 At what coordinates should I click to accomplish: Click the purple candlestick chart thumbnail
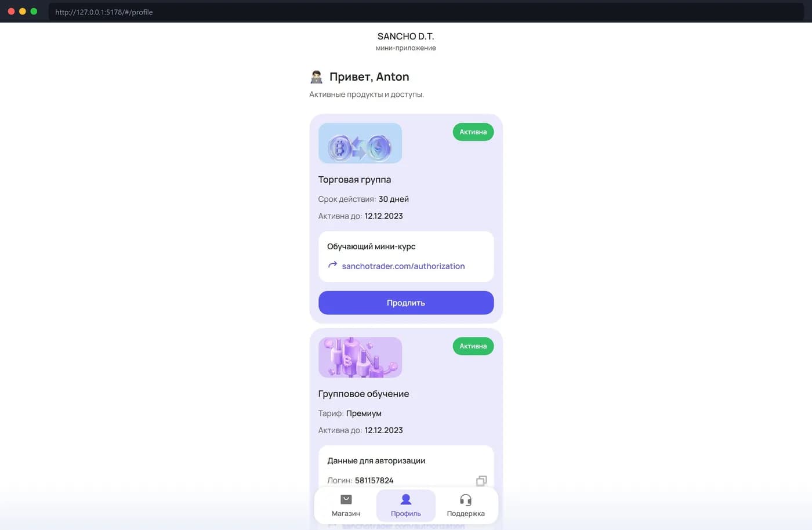pos(360,357)
